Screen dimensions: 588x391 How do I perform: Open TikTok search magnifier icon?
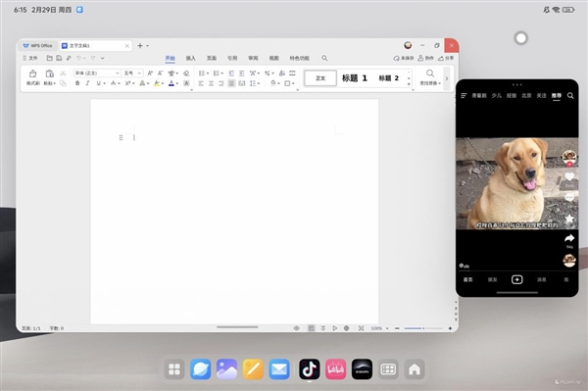coord(570,96)
